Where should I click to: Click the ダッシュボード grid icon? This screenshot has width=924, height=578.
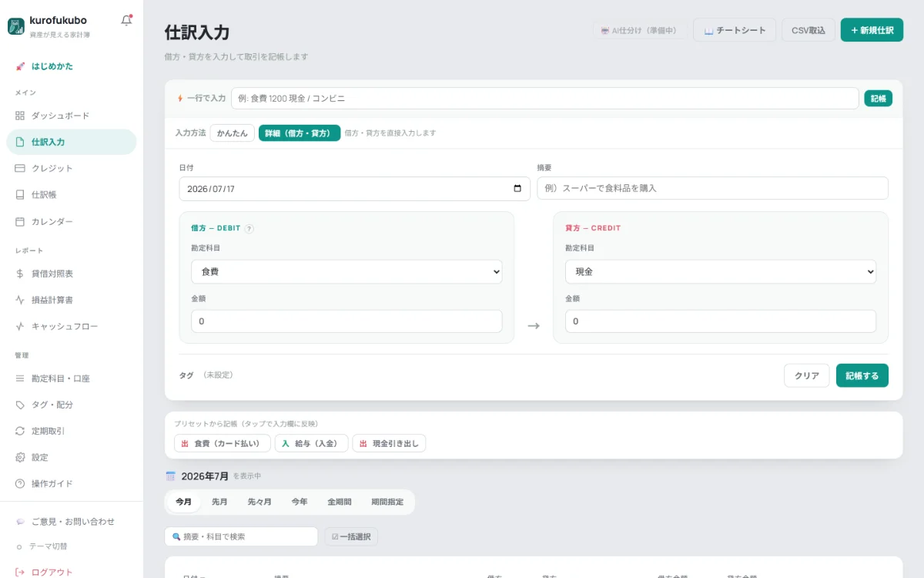[20, 116]
